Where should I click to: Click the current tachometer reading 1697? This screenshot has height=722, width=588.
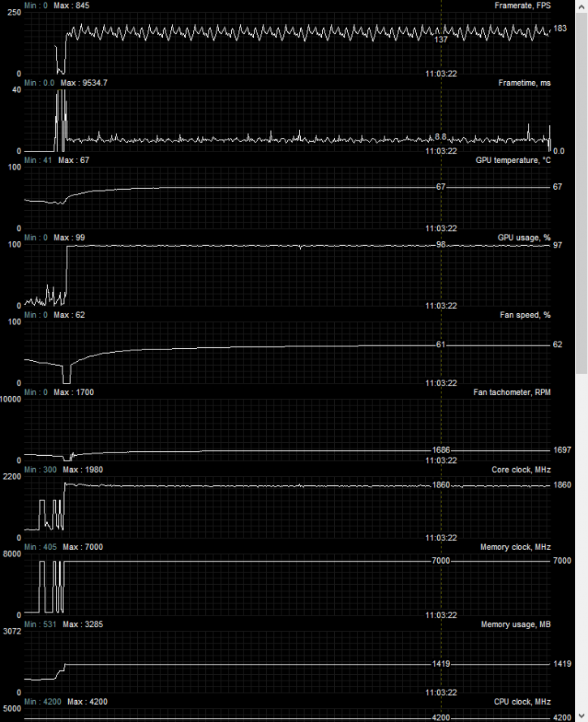562,450
